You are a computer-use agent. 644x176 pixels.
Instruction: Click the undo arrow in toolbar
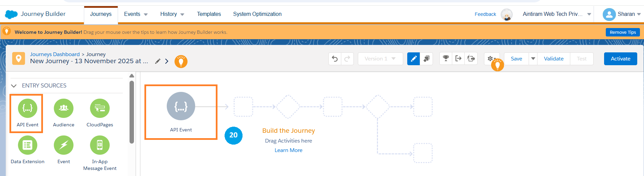click(335, 59)
